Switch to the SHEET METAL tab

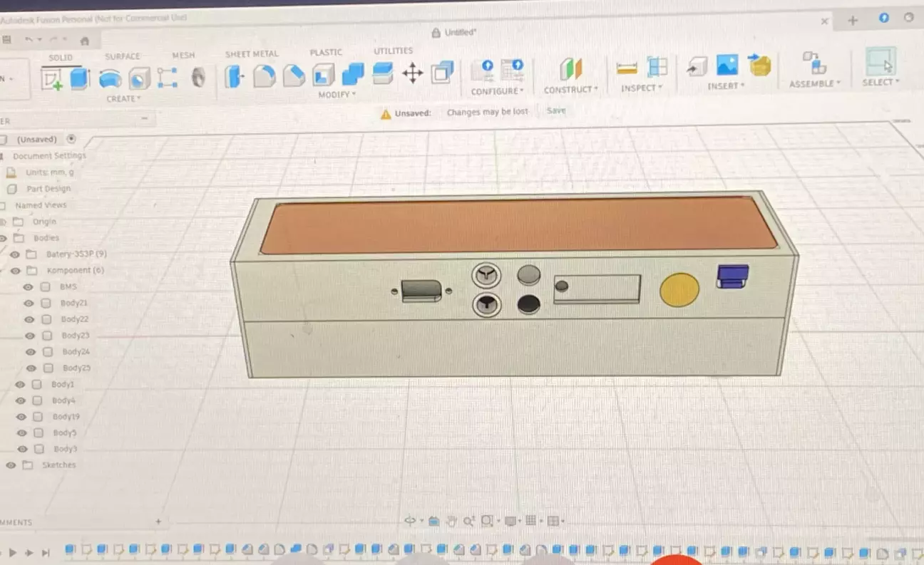[x=252, y=53]
